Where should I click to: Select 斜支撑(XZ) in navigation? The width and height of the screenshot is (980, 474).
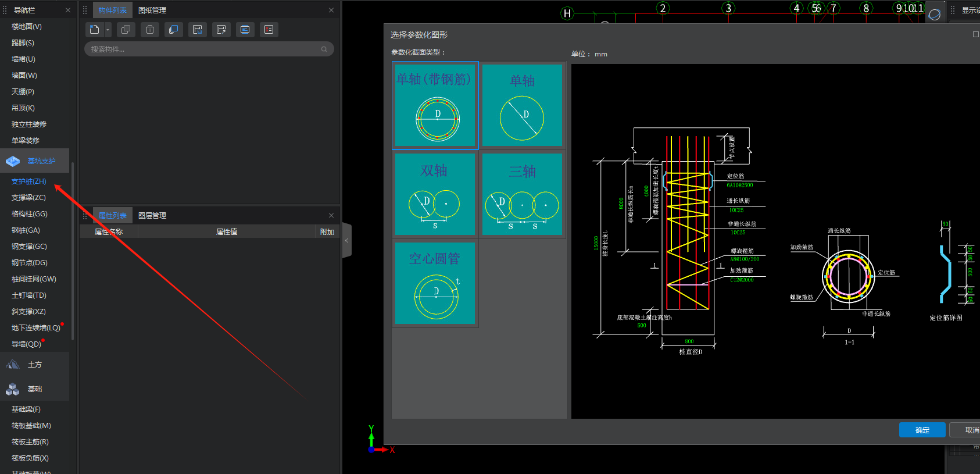click(28, 312)
